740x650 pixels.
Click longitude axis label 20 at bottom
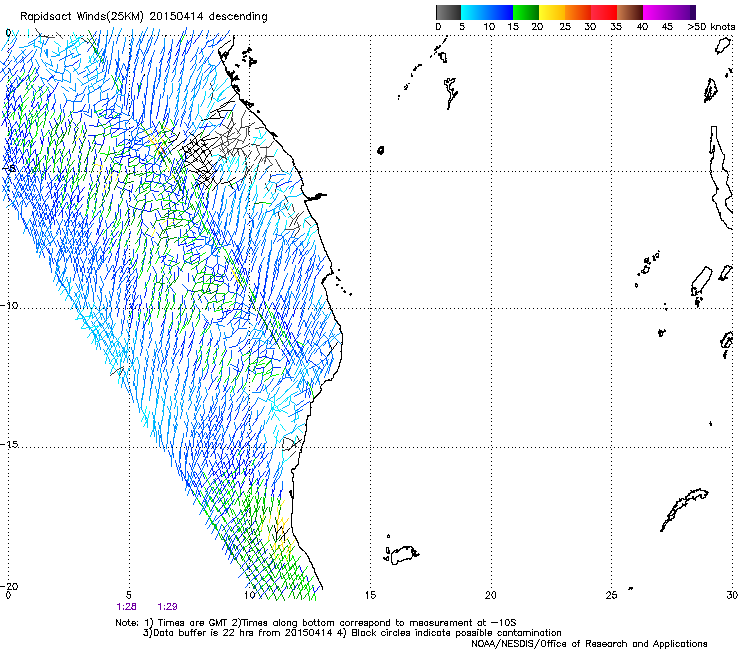[x=491, y=595]
